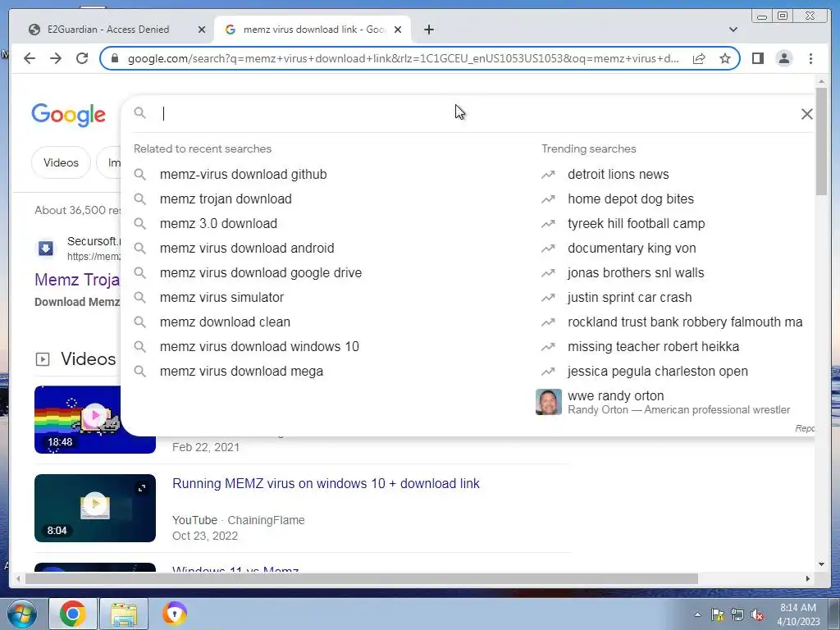Share this page via the share icon
Image resolution: width=840 pixels, height=630 pixels.
point(699,58)
